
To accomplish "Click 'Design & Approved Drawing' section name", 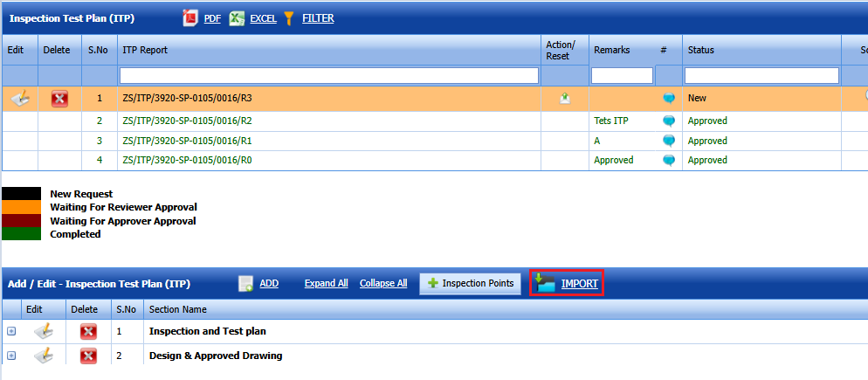I will click(216, 356).
